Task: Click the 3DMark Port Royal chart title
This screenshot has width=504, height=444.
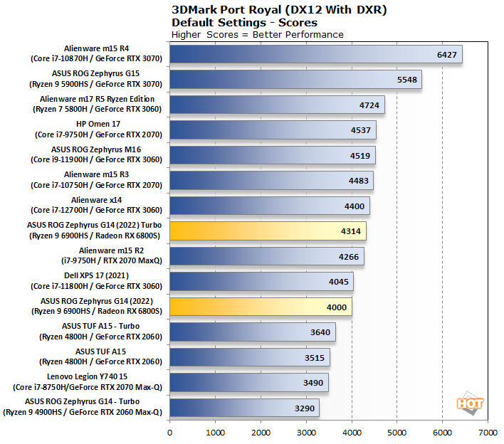Action: [x=279, y=16]
